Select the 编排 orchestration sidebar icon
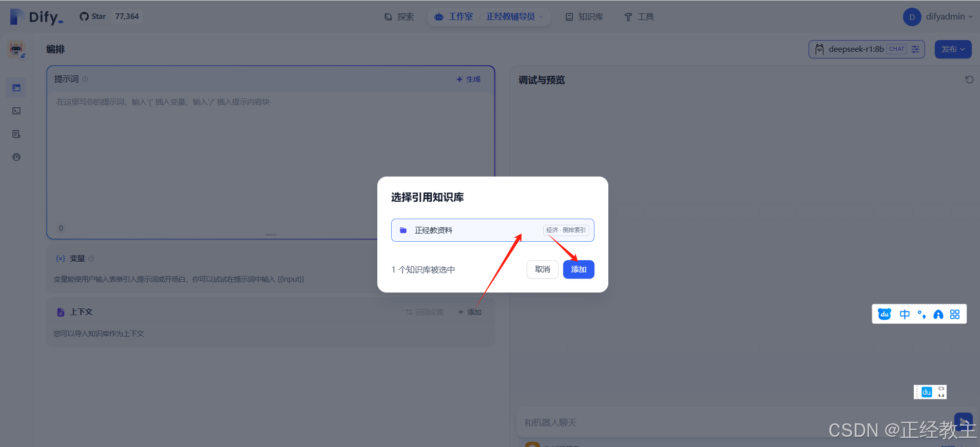 (16, 88)
